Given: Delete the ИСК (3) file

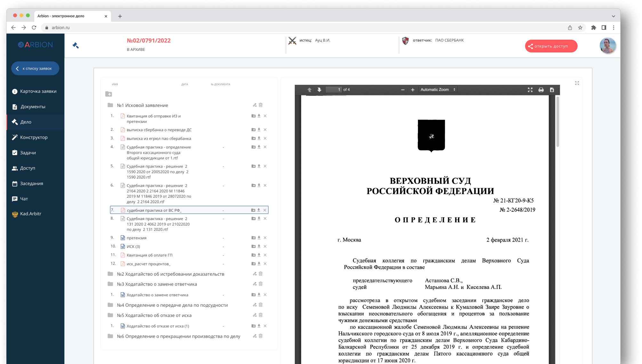Looking at the screenshot, I should [x=265, y=246].
